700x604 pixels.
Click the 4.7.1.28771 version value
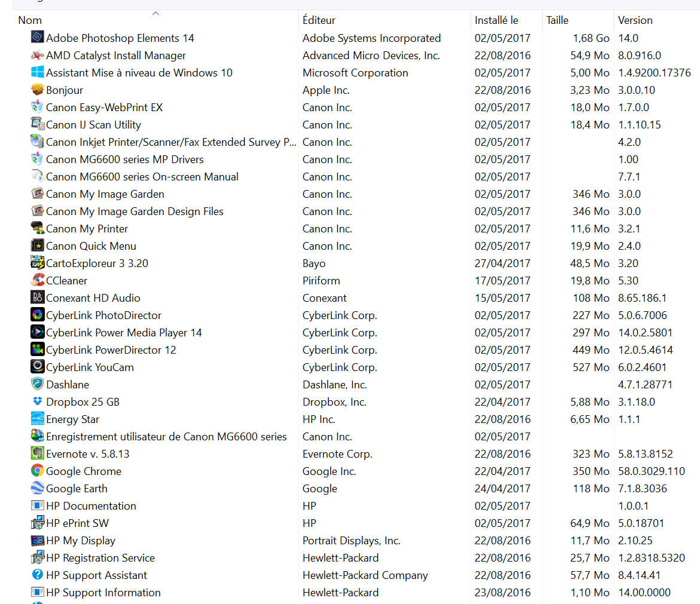[645, 385]
